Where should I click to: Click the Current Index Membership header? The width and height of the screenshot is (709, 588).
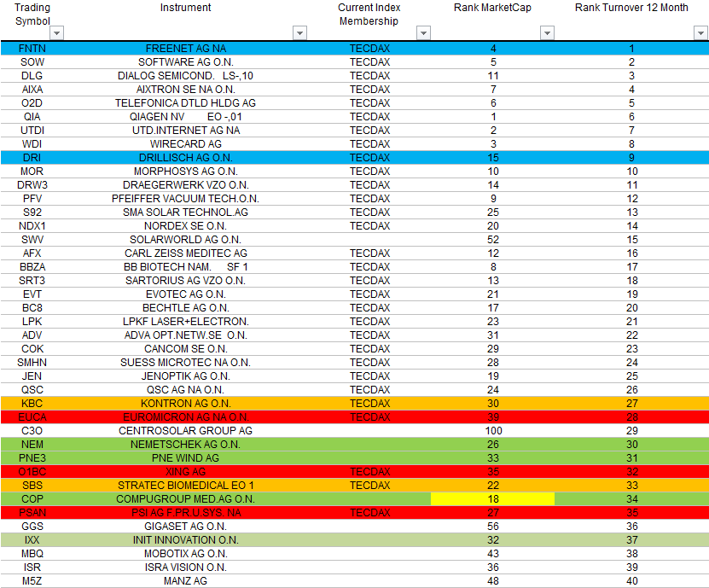369,15
